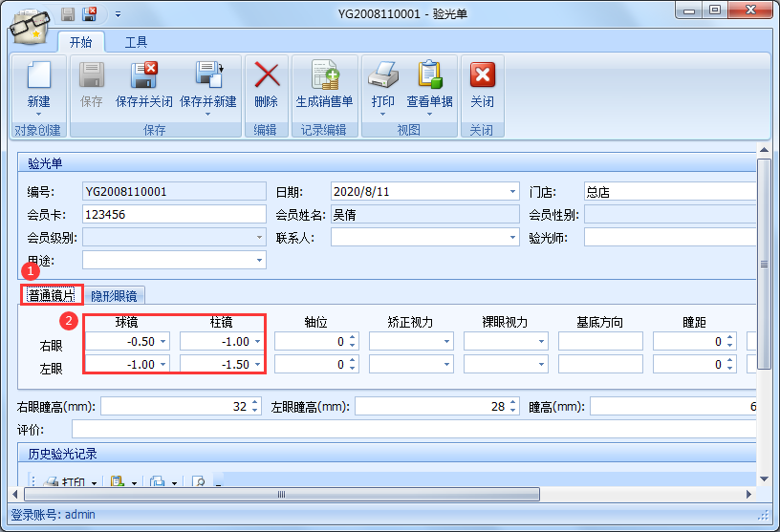Click 保存并新建 (Save and New) icon
Screen dimensions: 780x532
207,76
